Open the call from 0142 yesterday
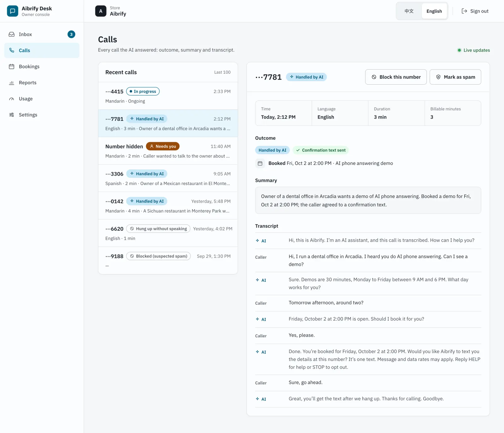504x433 pixels. tap(168, 205)
